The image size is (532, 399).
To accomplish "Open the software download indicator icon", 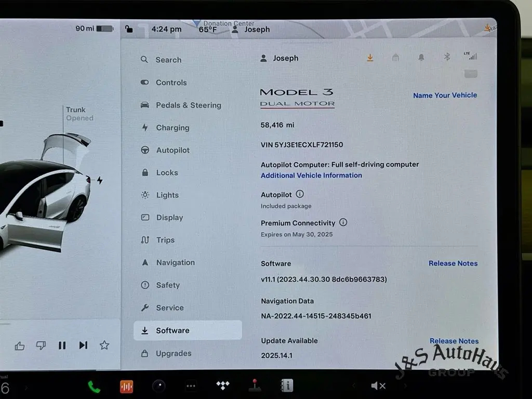I will (370, 58).
